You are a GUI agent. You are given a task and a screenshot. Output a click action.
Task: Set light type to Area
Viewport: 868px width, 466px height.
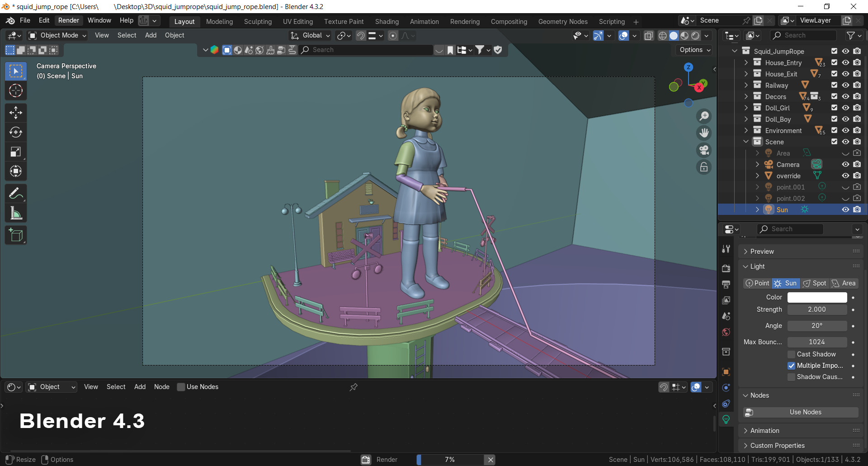(x=844, y=283)
